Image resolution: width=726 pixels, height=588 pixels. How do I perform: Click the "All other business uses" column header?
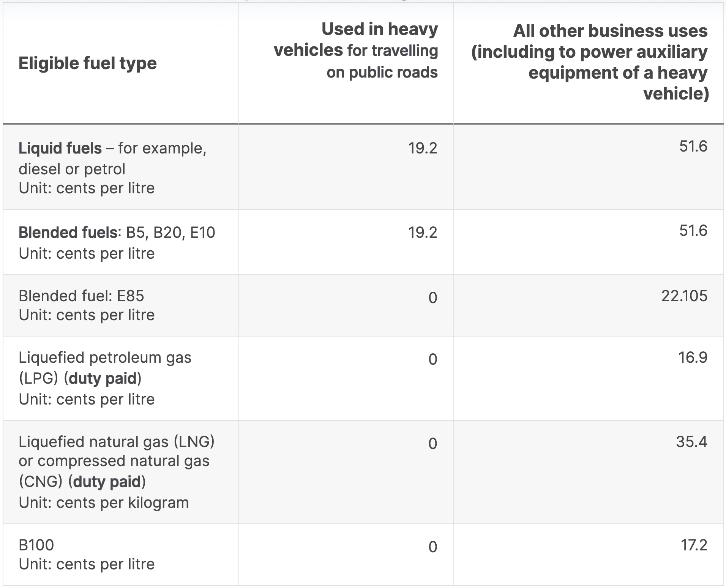click(x=590, y=62)
